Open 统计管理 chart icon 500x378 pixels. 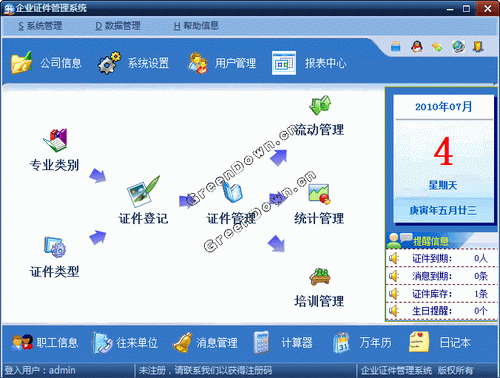(319, 194)
